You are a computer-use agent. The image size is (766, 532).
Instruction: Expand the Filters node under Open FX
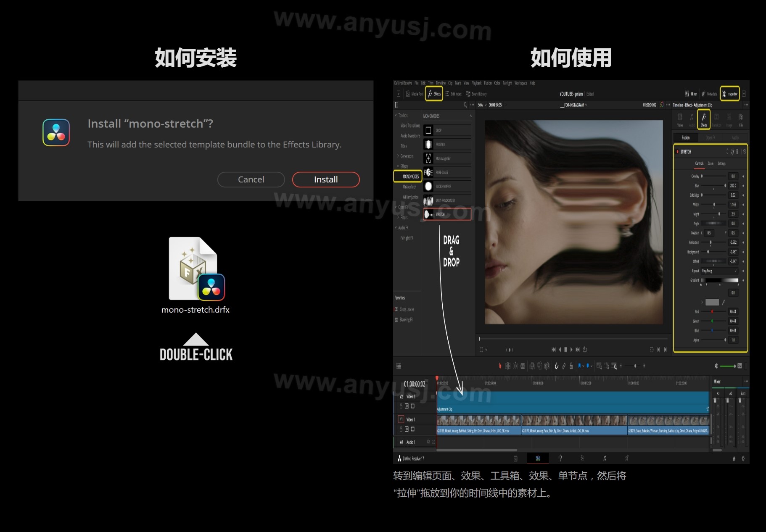[x=398, y=217]
